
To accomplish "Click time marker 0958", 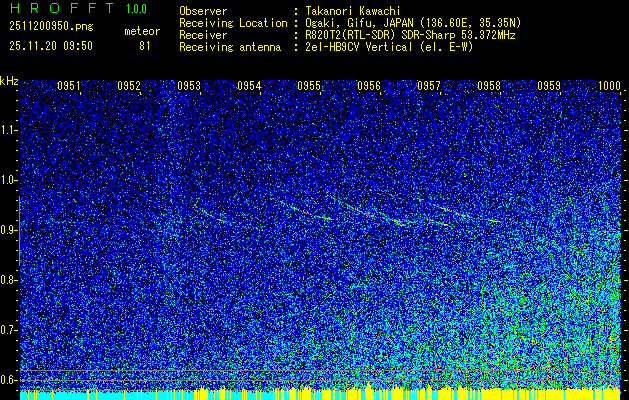I will coord(489,86).
